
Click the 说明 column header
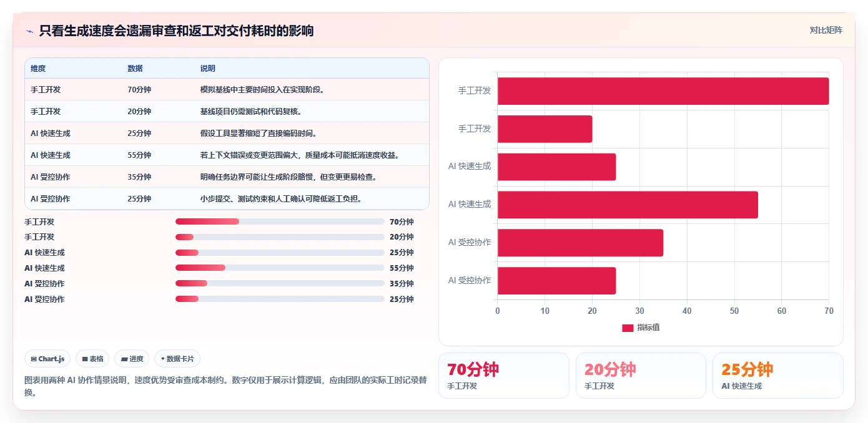coord(207,69)
